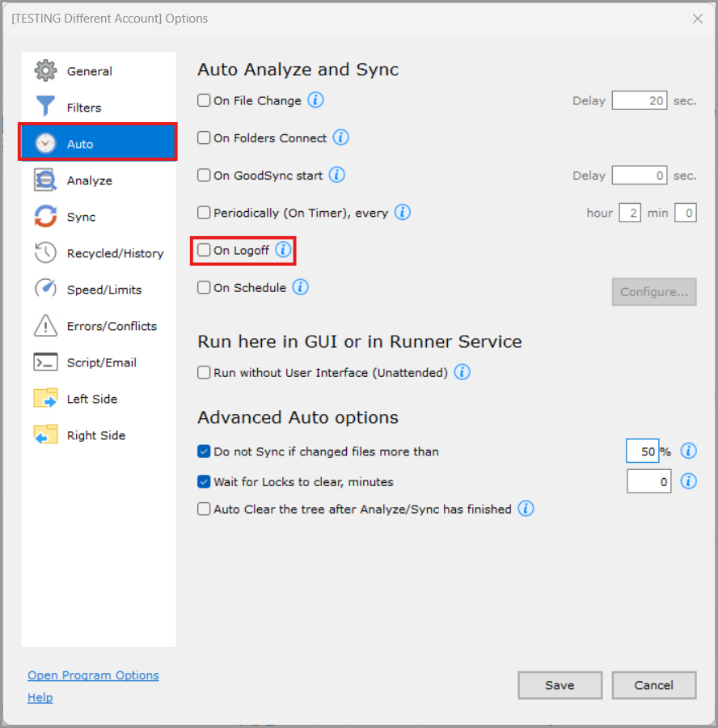Click the timer min field
This screenshot has width=718, height=728.
(x=685, y=213)
